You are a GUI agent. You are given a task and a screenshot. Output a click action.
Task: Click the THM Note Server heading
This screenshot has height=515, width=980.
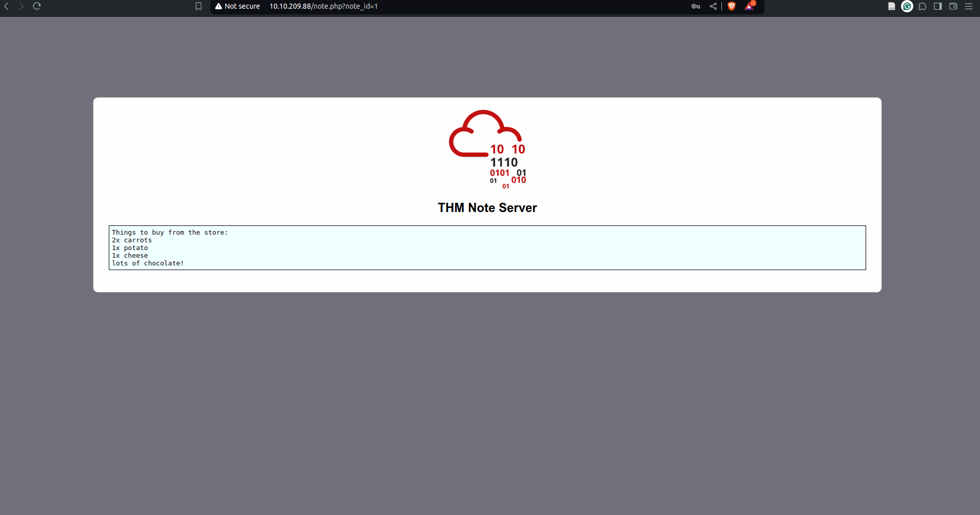[487, 207]
